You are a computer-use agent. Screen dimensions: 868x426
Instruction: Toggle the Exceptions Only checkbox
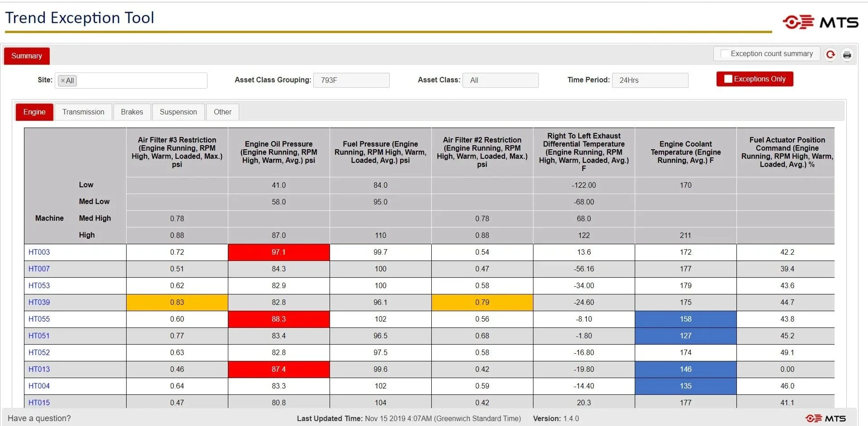(728, 78)
